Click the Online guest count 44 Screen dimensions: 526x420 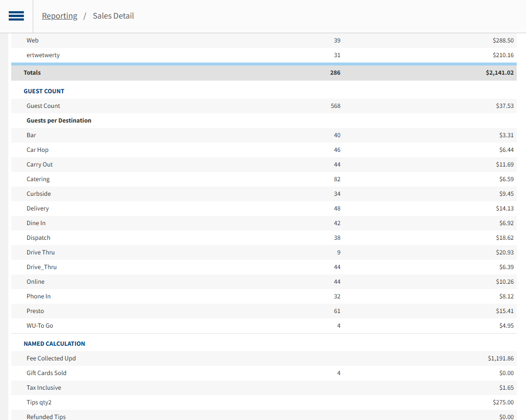pos(337,281)
